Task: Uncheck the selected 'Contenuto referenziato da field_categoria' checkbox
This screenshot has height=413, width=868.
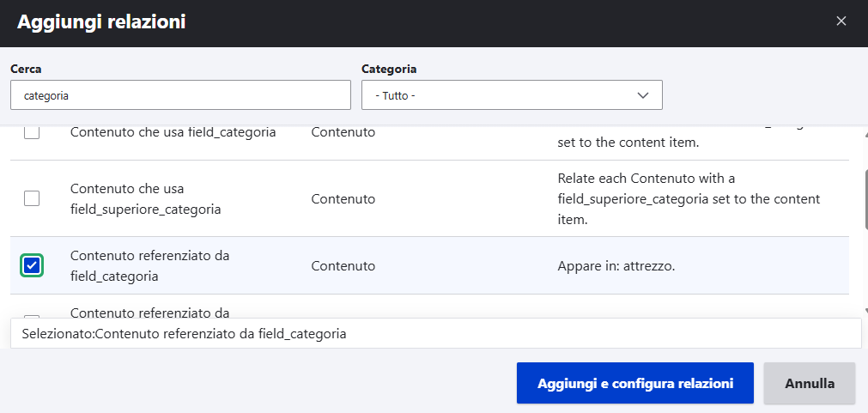Action: point(32,265)
